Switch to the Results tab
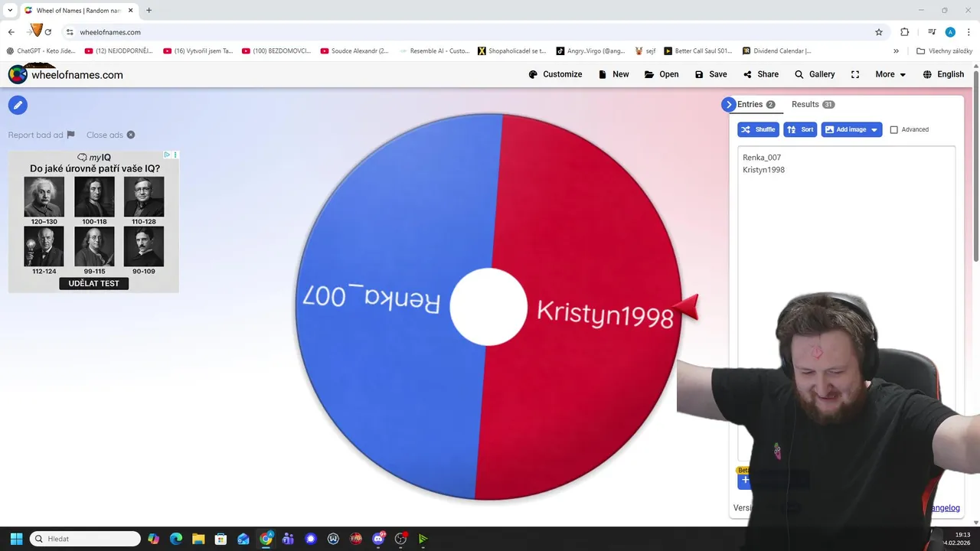The width and height of the screenshot is (980, 551). (x=813, y=104)
